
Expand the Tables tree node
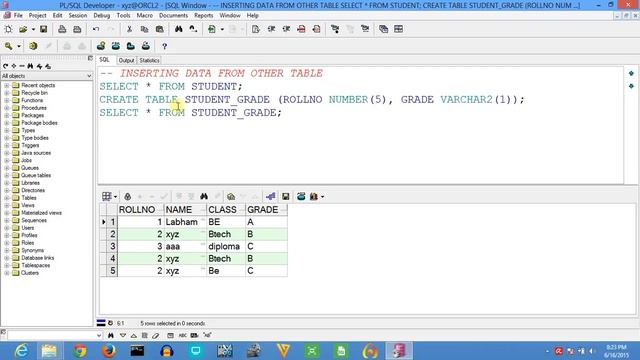7,198
